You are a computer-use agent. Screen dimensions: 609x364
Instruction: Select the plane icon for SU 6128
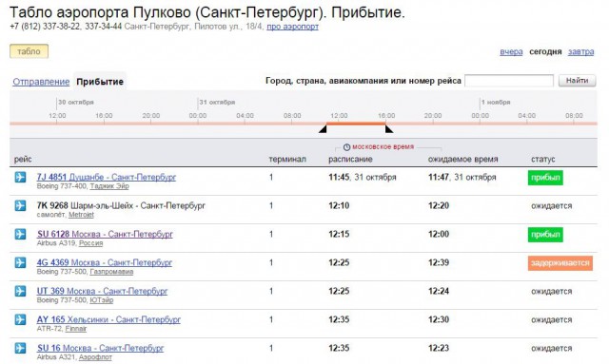tap(20, 235)
